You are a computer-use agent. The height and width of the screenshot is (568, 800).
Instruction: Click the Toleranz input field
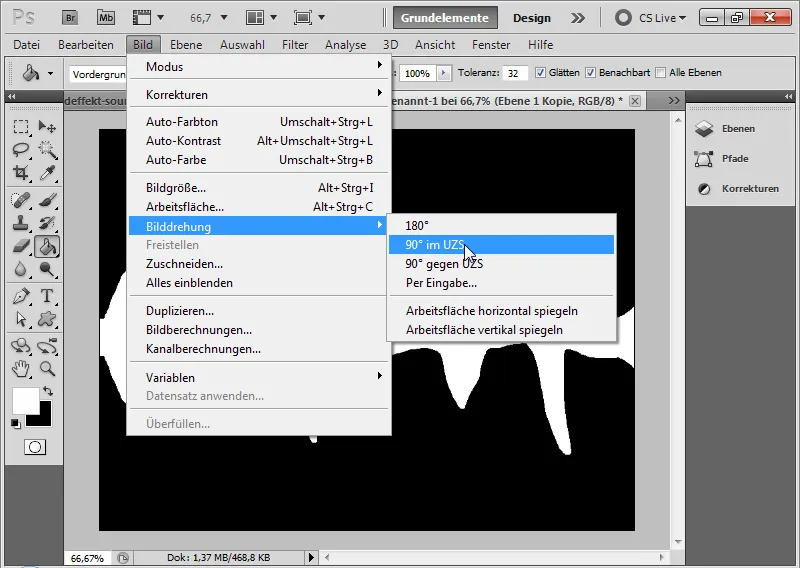(514, 73)
